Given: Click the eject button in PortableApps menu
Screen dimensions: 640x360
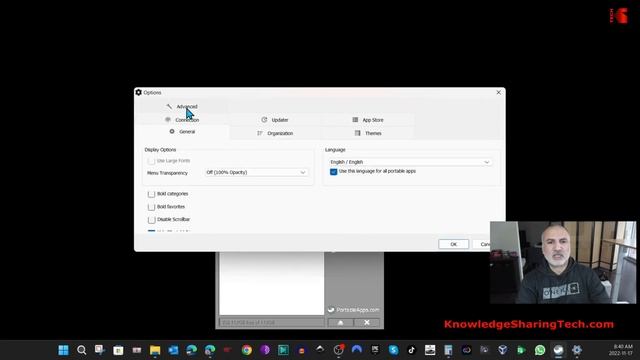Looking at the screenshot, I should [x=340, y=322].
